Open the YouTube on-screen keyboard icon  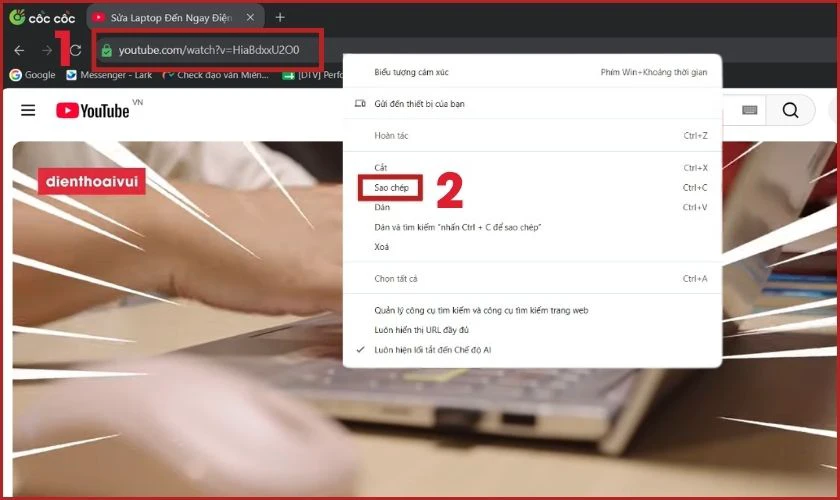pyautogui.click(x=749, y=110)
